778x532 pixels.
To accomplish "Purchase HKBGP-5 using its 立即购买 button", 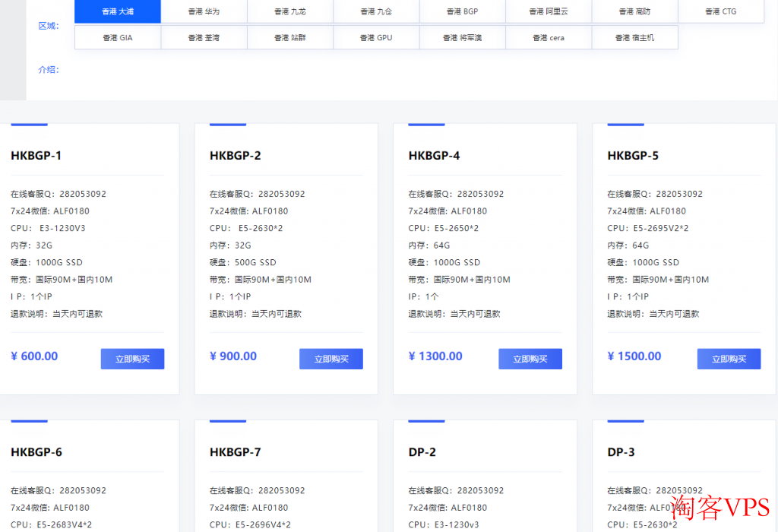I will (x=729, y=359).
